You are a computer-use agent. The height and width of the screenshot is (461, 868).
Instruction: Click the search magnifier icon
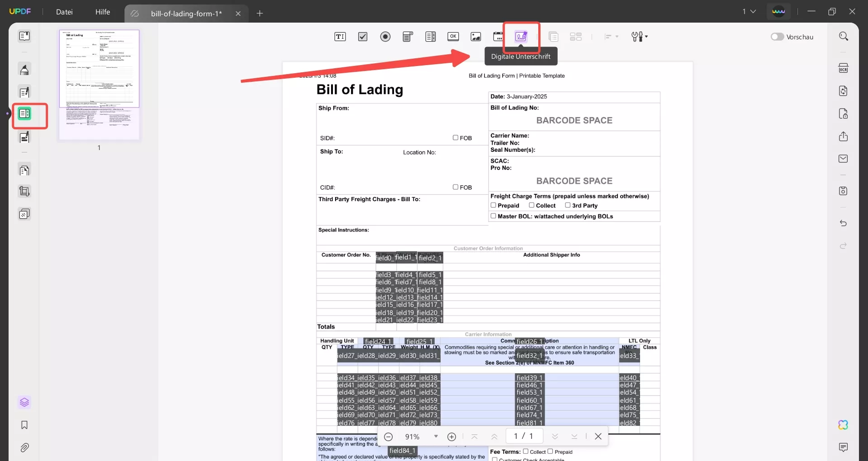(843, 36)
